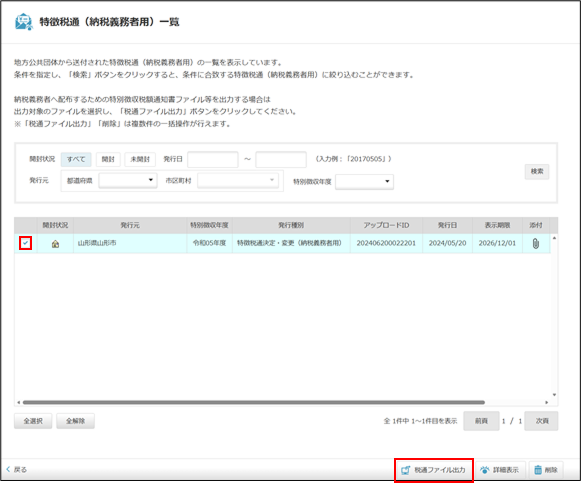Click the 削除 delete button
Image resolution: width=581 pixels, height=483 pixels.
(x=546, y=470)
